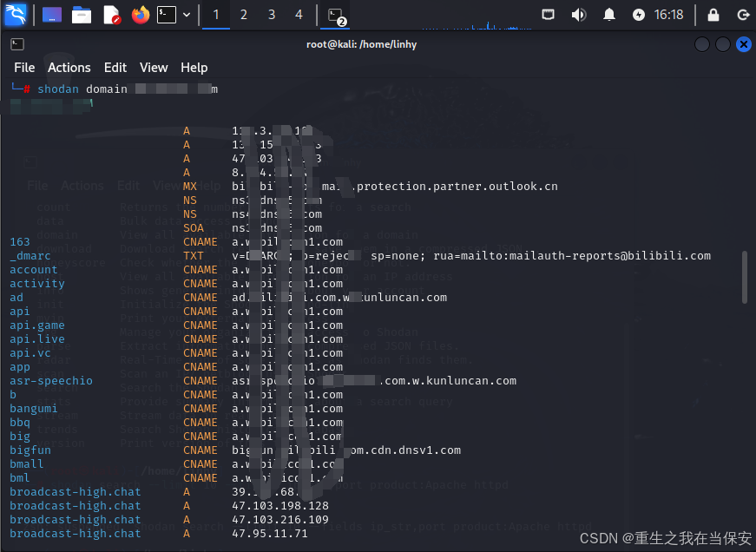Click the SOA record type label
Viewport: 756px width, 552px height.
pyautogui.click(x=194, y=228)
